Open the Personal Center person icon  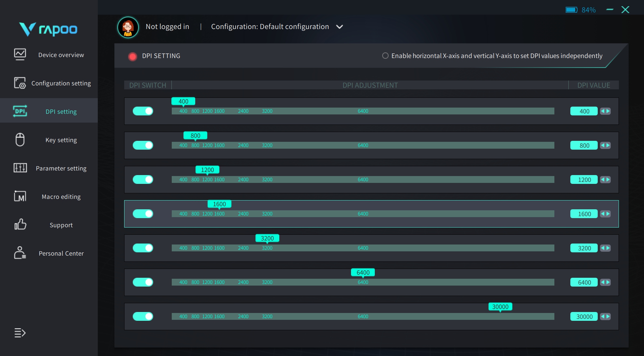[20, 253]
